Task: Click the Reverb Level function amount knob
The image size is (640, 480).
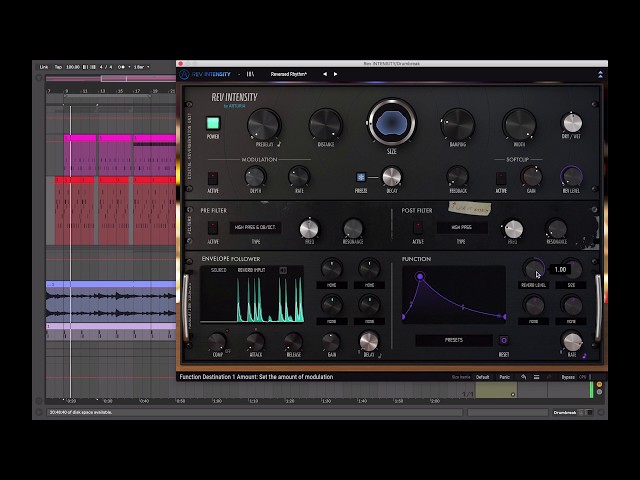Action: (x=534, y=269)
